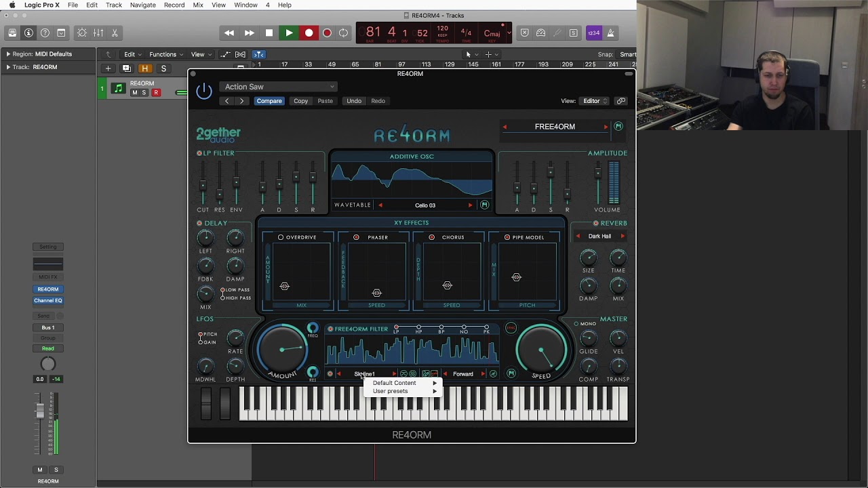Click Paste in the plug-in header
Screen dimensions: 868x488
point(325,101)
